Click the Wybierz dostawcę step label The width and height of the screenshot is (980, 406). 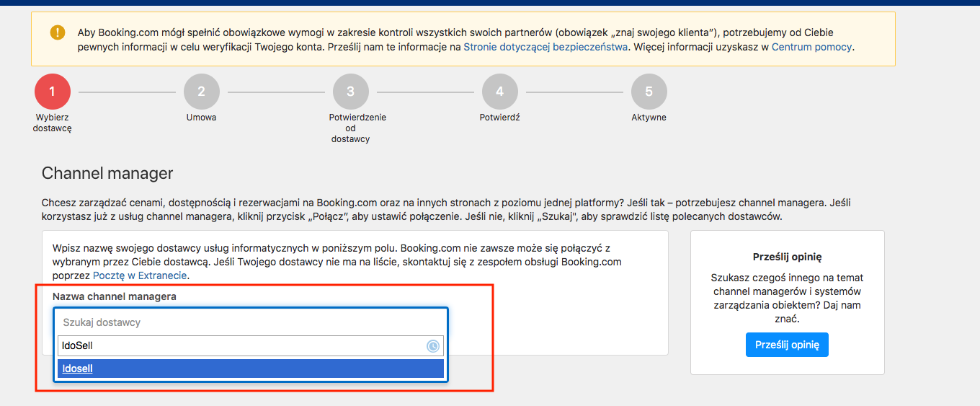click(x=53, y=123)
